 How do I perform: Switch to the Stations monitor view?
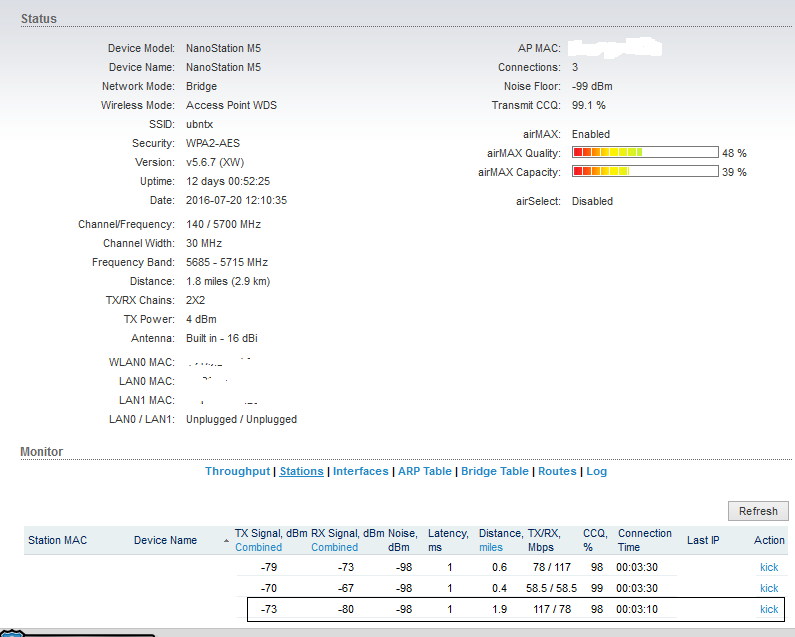coord(301,471)
